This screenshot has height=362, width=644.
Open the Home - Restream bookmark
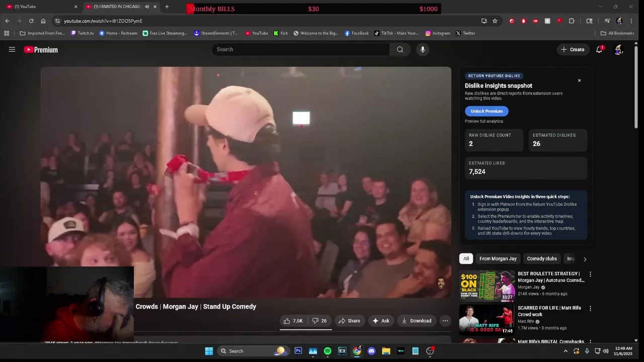click(118, 33)
